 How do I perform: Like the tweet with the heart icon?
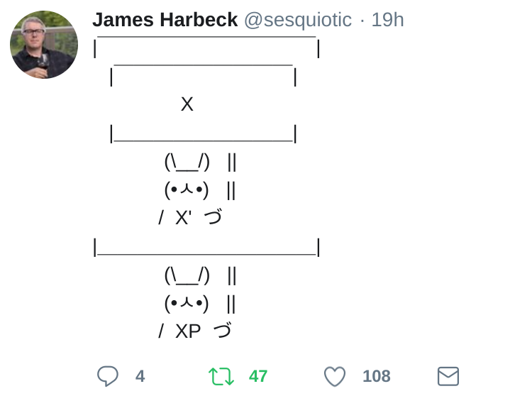pyautogui.click(x=334, y=376)
